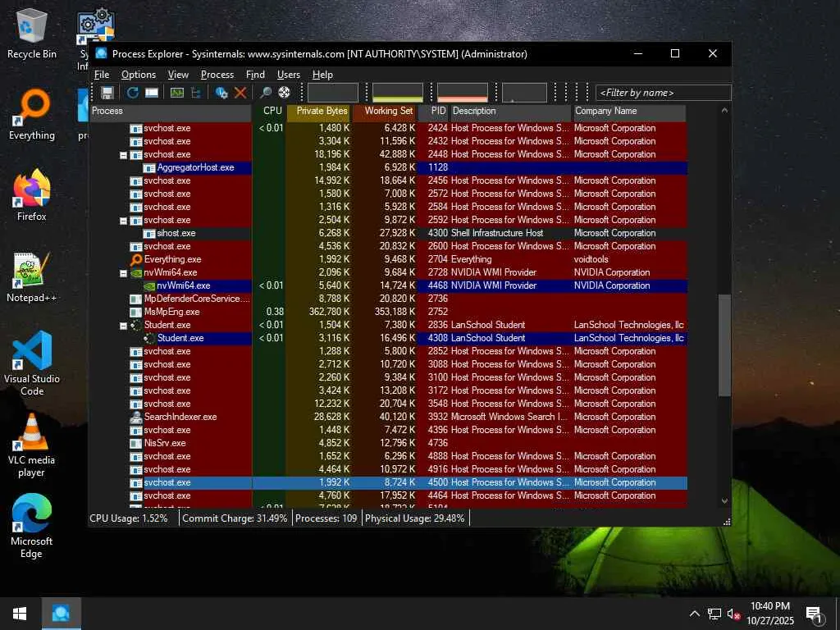Screen dimensions: 840x630
Task: Sort by the PID column header
Action: point(433,111)
